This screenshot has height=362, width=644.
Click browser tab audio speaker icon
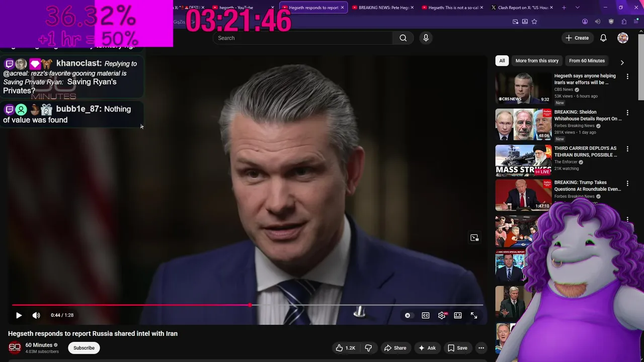pos(598,22)
